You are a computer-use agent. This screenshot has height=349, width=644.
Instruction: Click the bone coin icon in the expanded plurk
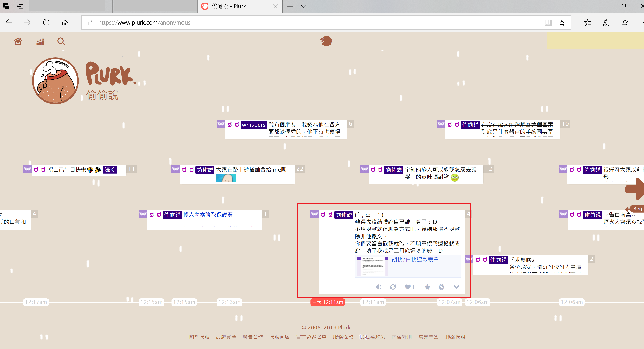441,287
